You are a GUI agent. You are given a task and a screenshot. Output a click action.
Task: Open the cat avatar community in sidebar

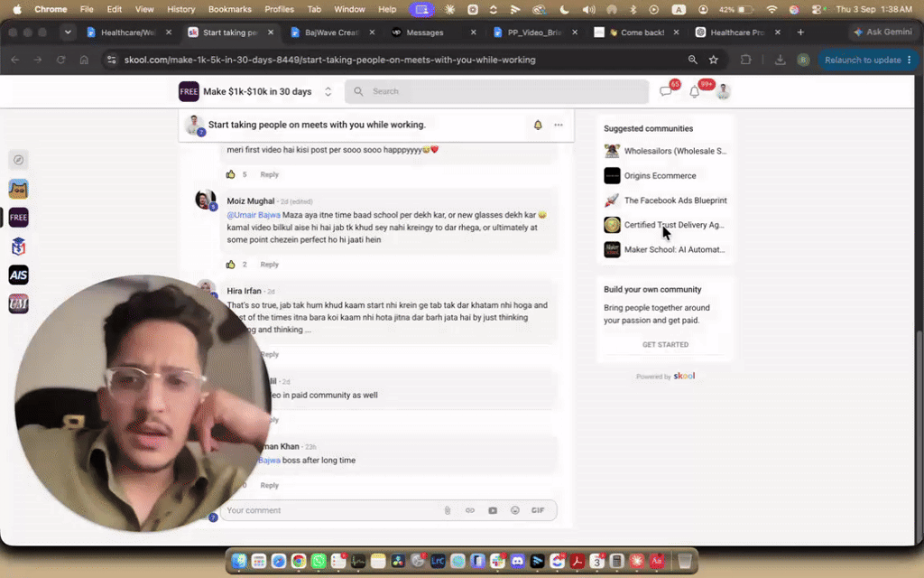point(18,189)
